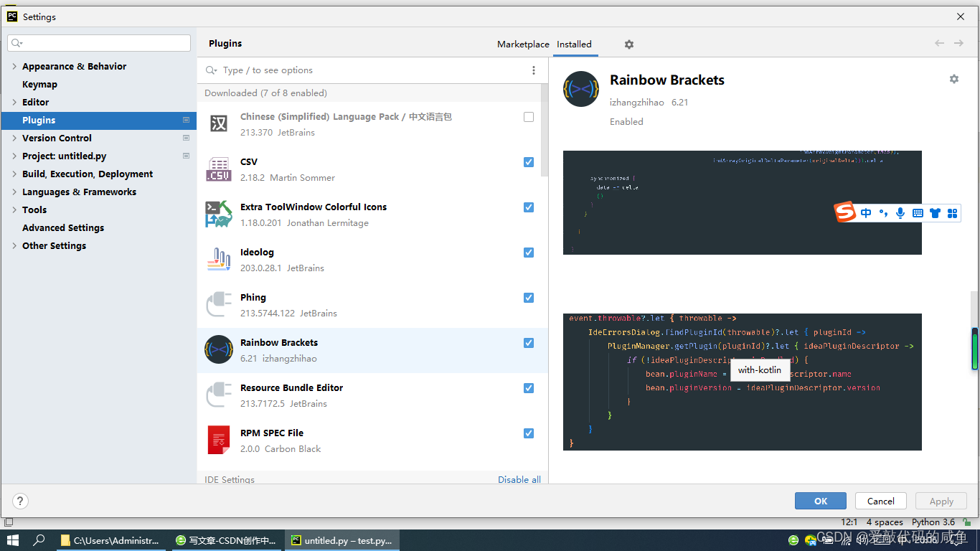Open the Sogou soft keyboard icon
Screen dimensions: 980x551
[918, 213]
